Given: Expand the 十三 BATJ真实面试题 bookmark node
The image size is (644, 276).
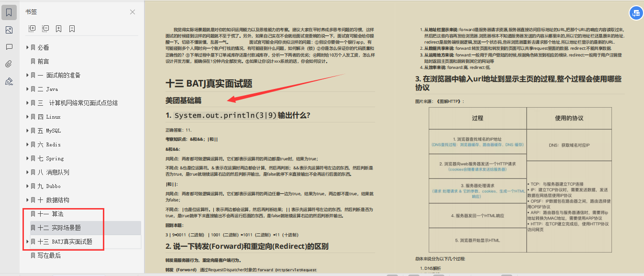Looking at the screenshot, I should [x=27, y=242].
